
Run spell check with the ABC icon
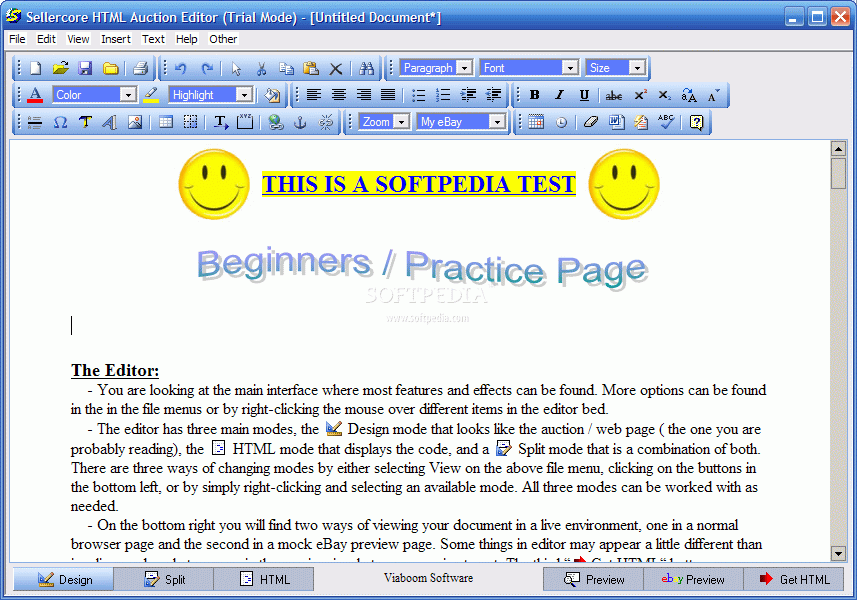point(666,121)
